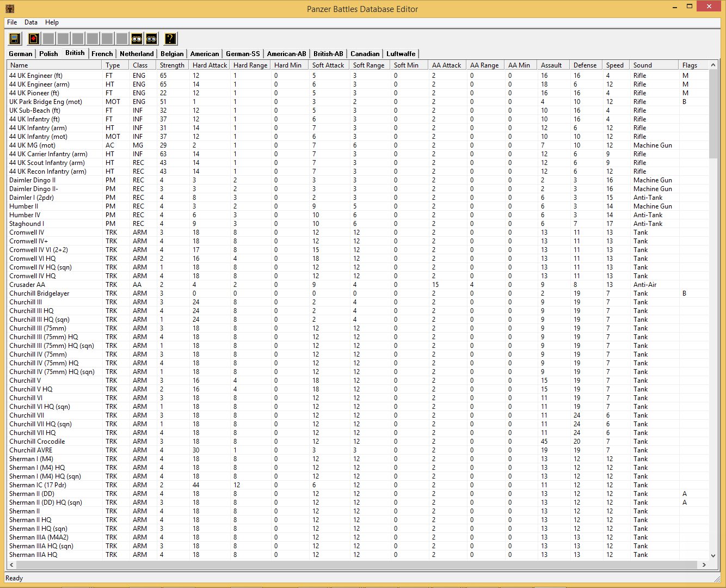Select the 'Churchill AVRE' row
This screenshot has height=588, width=726.
[358, 450]
